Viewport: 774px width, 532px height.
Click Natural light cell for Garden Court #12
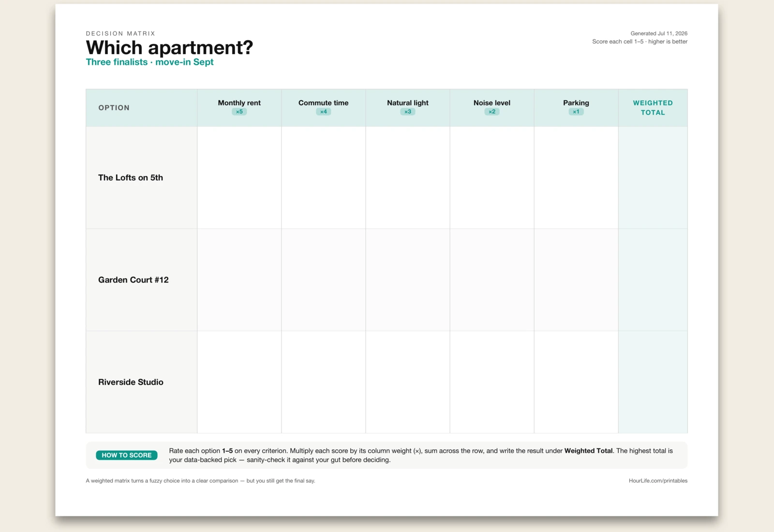click(407, 280)
